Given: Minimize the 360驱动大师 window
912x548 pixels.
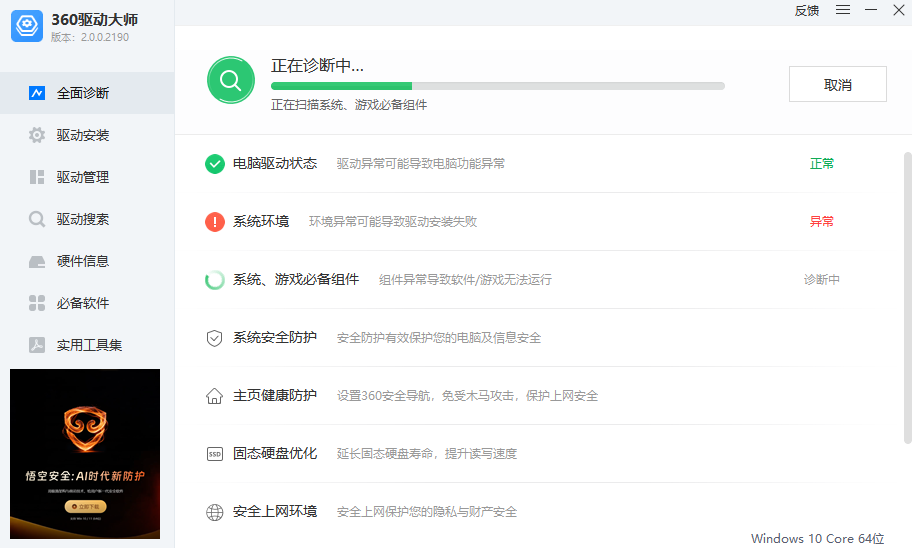Looking at the screenshot, I should tap(871, 10).
